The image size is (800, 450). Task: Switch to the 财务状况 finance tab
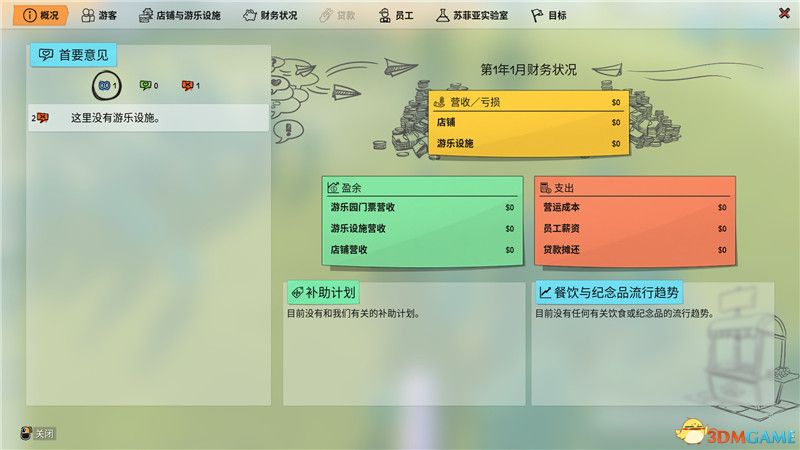[270, 15]
